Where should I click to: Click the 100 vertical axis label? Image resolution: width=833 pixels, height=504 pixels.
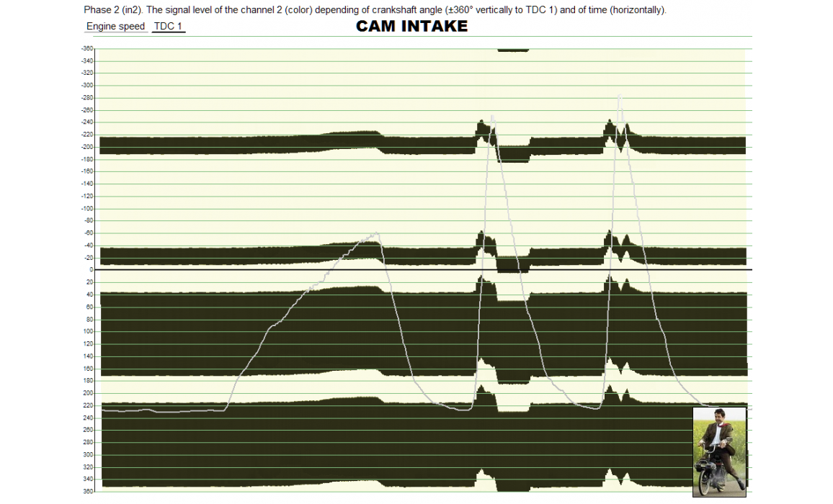pyautogui.click(x=88, y=331)
